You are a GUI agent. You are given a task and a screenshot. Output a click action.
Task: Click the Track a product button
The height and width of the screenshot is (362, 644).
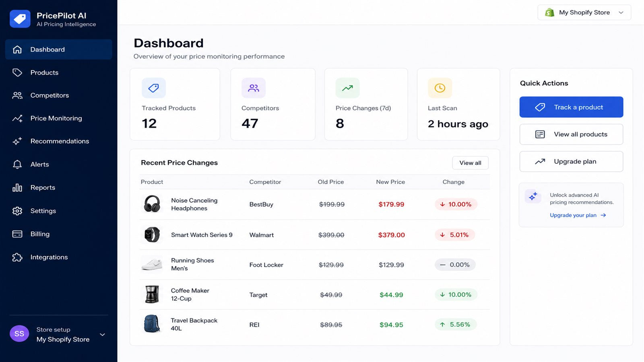point(571,107)
